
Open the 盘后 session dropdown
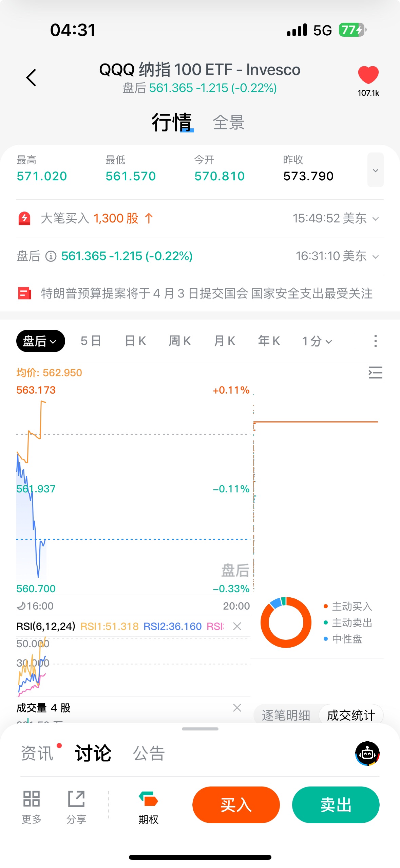pyautogui.click(x=40, y=341)
